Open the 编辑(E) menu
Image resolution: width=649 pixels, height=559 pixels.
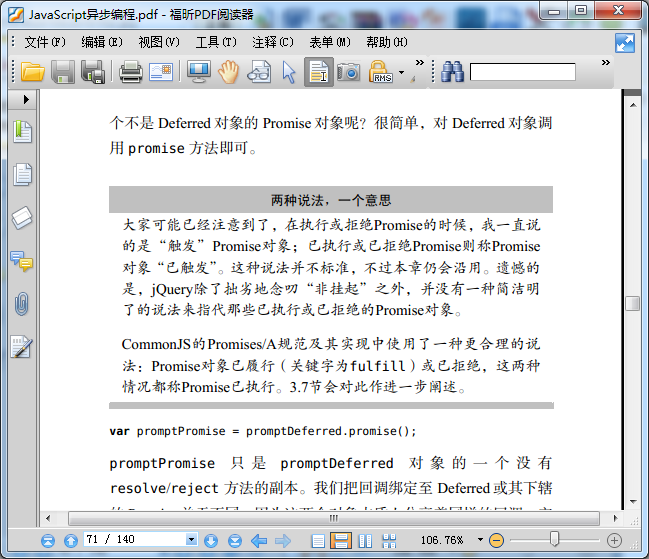point(102,42)
